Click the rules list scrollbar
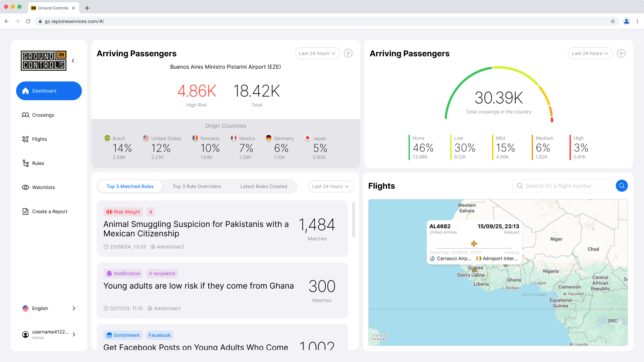The height and width of the screenshot is (362, 644). click(x=353, y=220)
